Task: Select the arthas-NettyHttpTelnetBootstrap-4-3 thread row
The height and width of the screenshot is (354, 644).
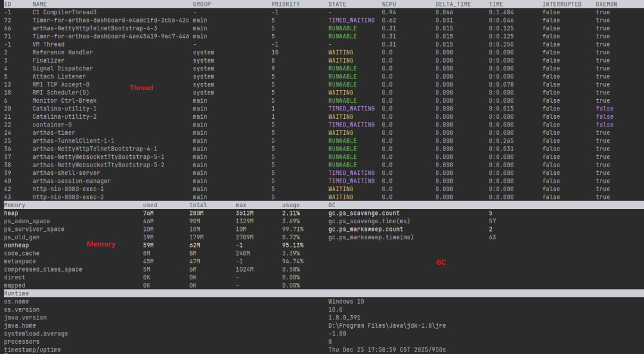Action: point(322,29)
